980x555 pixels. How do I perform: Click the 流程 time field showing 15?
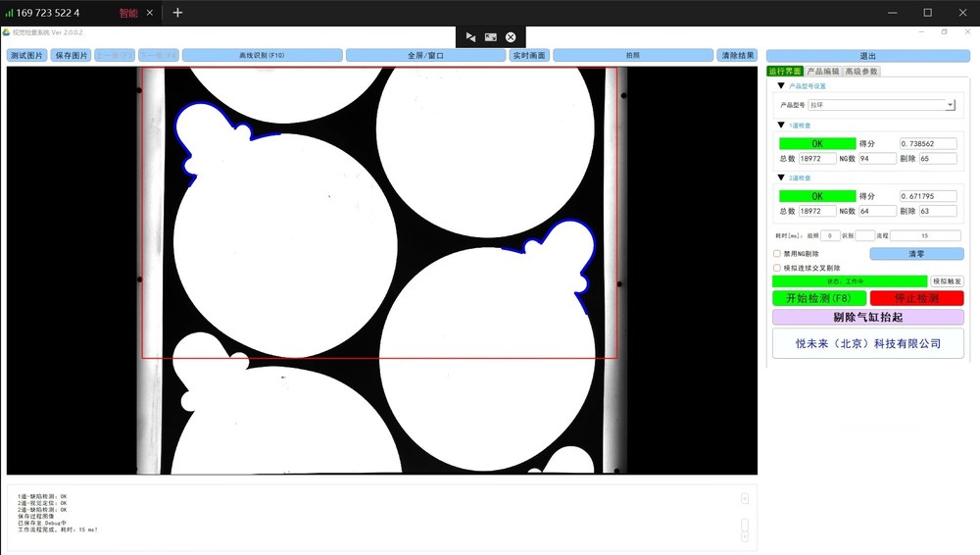[925, 236]
